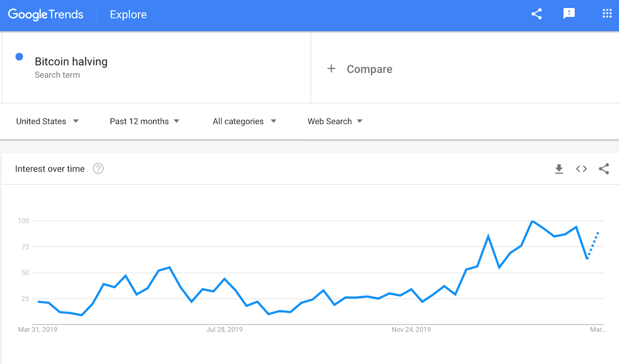Click the share icon in the top header
Screen dimensions: 619x364
[x=537, y=14]
